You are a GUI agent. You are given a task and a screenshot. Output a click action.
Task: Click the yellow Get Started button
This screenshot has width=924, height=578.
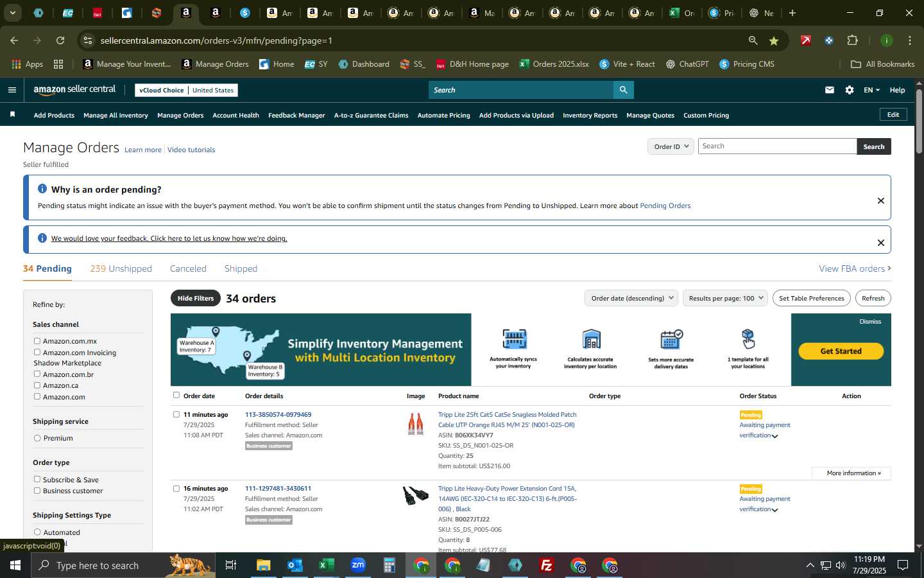pos(841,351)
